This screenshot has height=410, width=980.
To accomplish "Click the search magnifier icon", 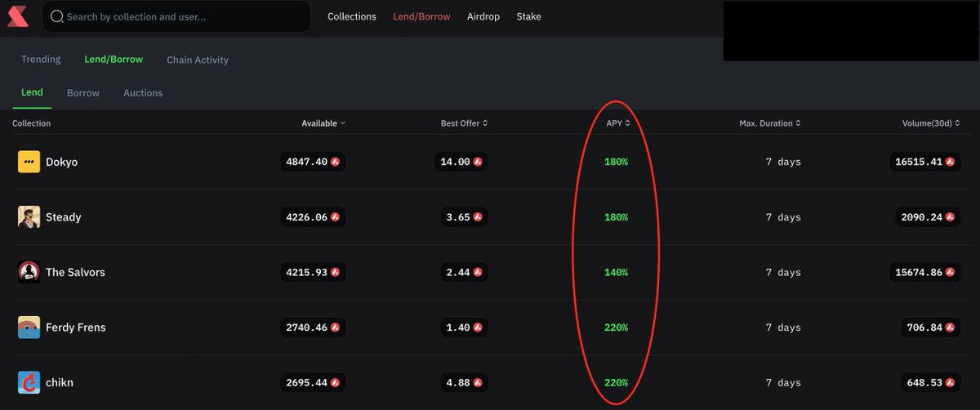I will click(x=57, y=16).
